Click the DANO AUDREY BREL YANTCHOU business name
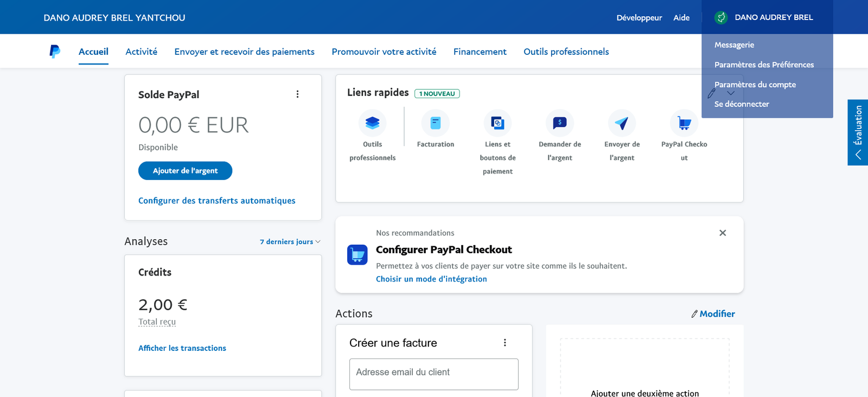 pos(114,17)
